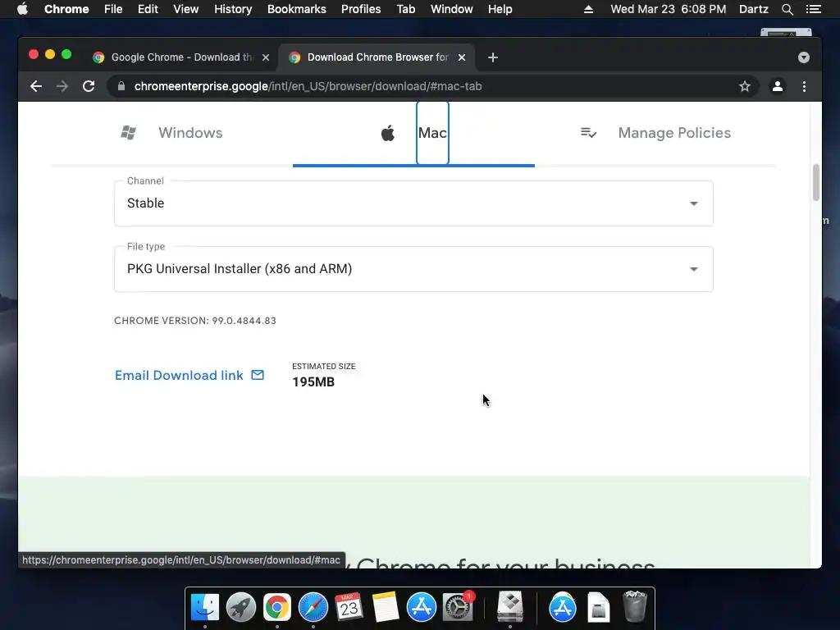Click the eject icon in menu bar
The width and height of the screenshot is (840, 630).
588,9
